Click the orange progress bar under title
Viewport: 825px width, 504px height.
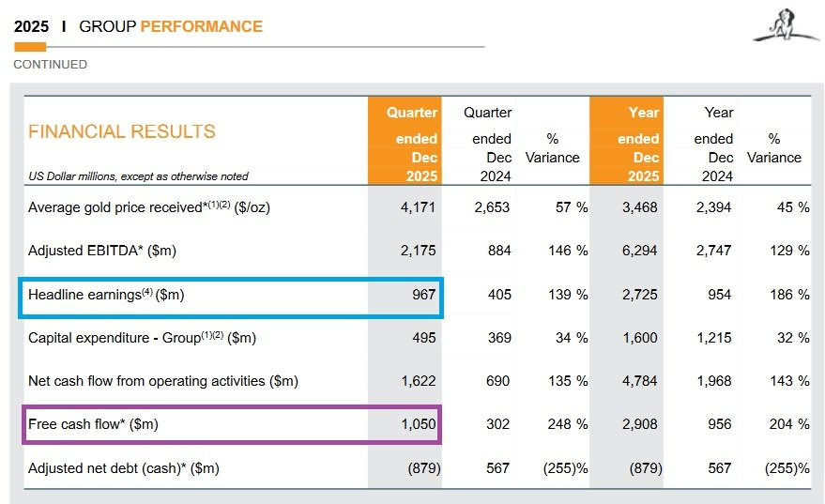[30, 47]
